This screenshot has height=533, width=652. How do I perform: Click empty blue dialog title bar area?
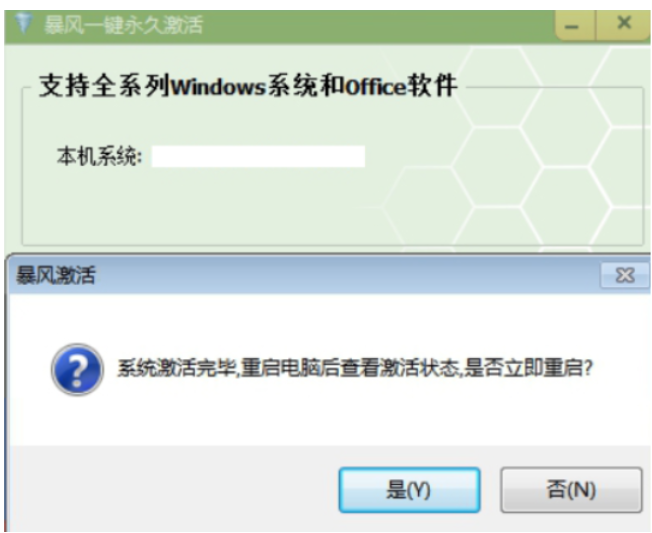click(x=345, y=275)
